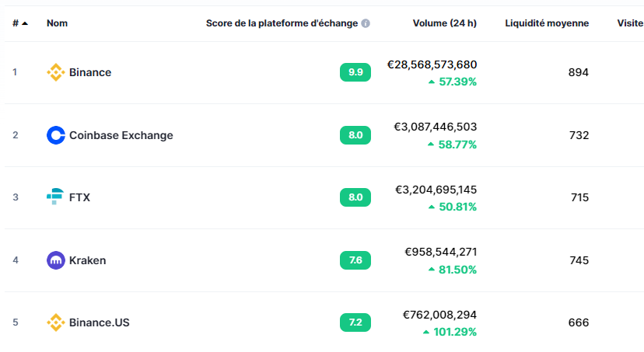The image size is (644, 352).
Task: Click the Binance logo icon
Action: (x=56, y=72)
